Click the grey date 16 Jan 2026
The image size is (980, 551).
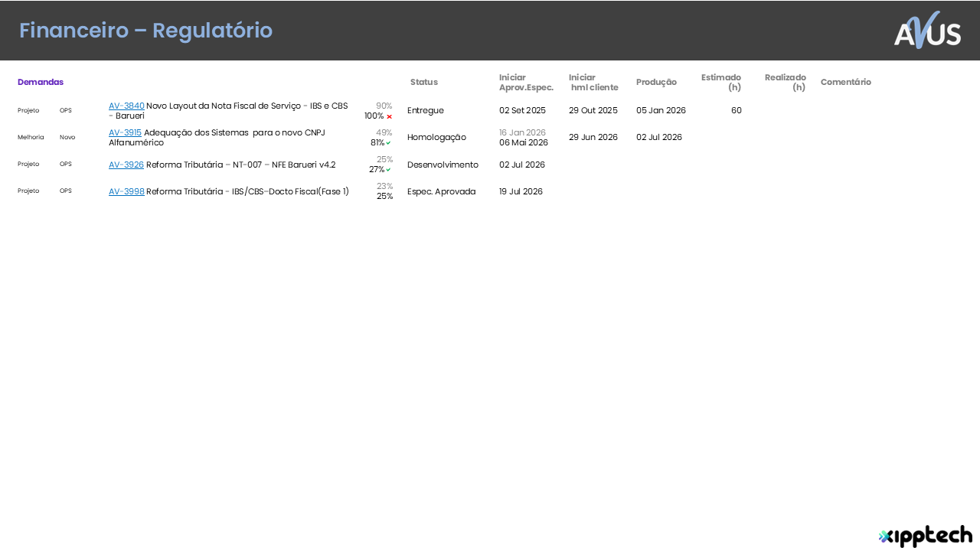pos(522,132)
